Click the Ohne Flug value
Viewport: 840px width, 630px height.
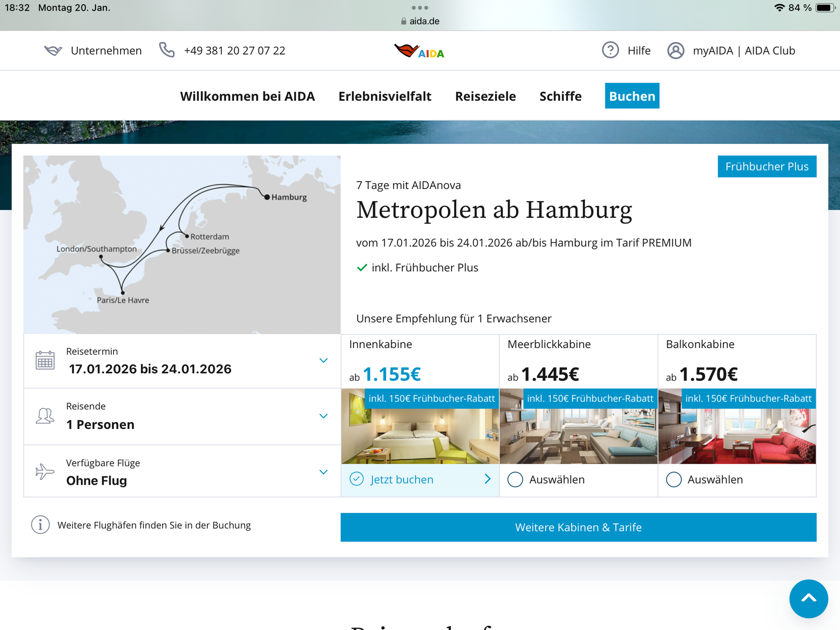[x=97, y=481]
